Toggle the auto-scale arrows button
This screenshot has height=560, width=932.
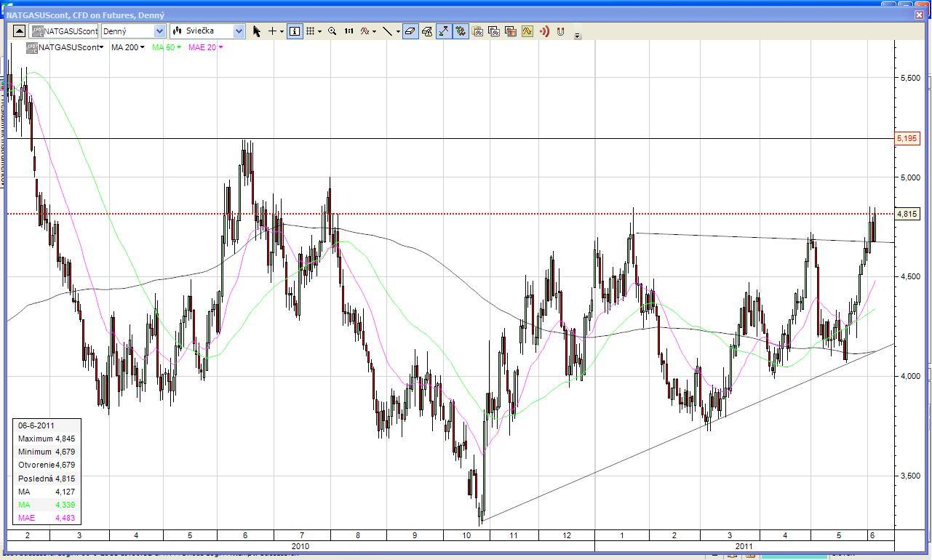444,31
